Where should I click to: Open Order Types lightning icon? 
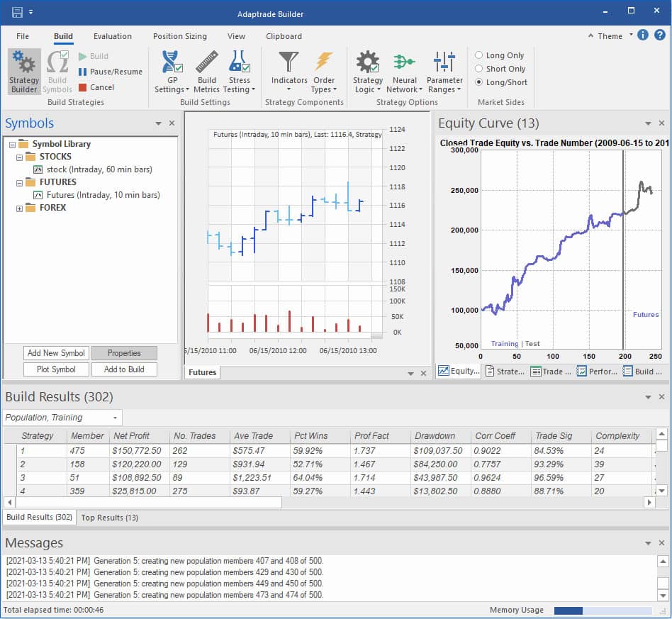(x=324, y=64)
